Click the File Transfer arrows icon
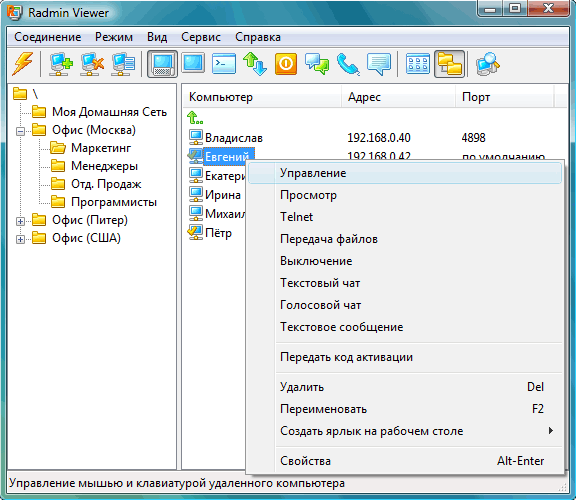The image size is (576, 500). (x=255, y=64)
